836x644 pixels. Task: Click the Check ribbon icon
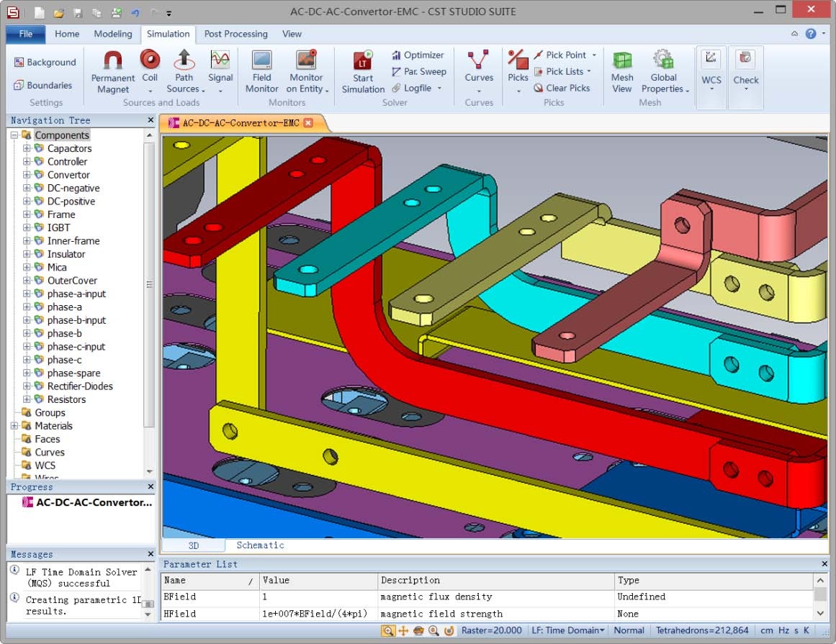coord(745,58)
